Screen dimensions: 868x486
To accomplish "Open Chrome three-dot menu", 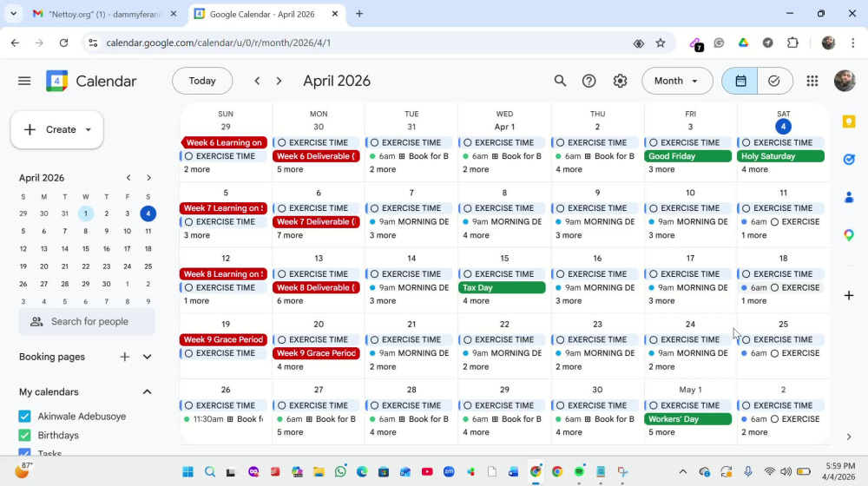I will [x=852, y=43].
